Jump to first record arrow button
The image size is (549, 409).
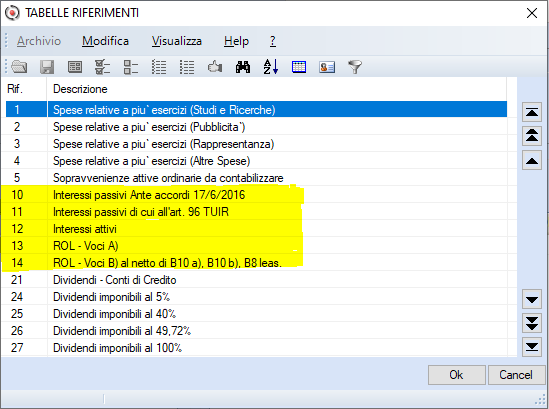click(x=532, y=112)
